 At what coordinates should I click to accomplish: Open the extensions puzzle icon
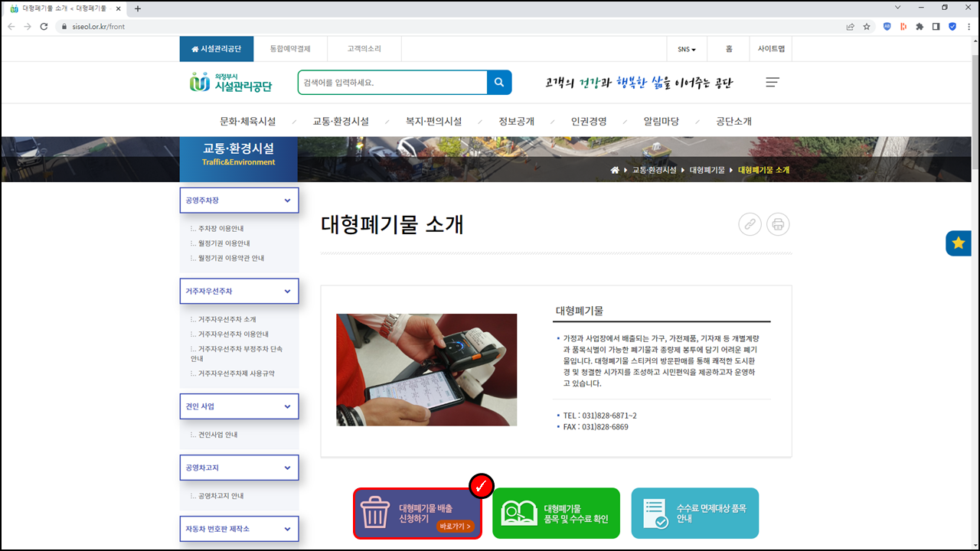[920, 26]
